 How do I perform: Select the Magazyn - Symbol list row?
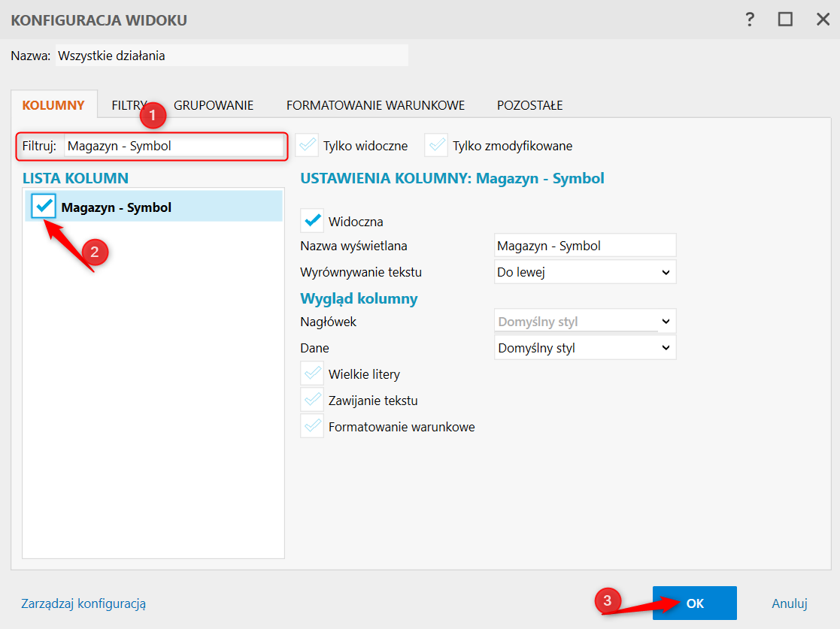[x=153, y=206]
